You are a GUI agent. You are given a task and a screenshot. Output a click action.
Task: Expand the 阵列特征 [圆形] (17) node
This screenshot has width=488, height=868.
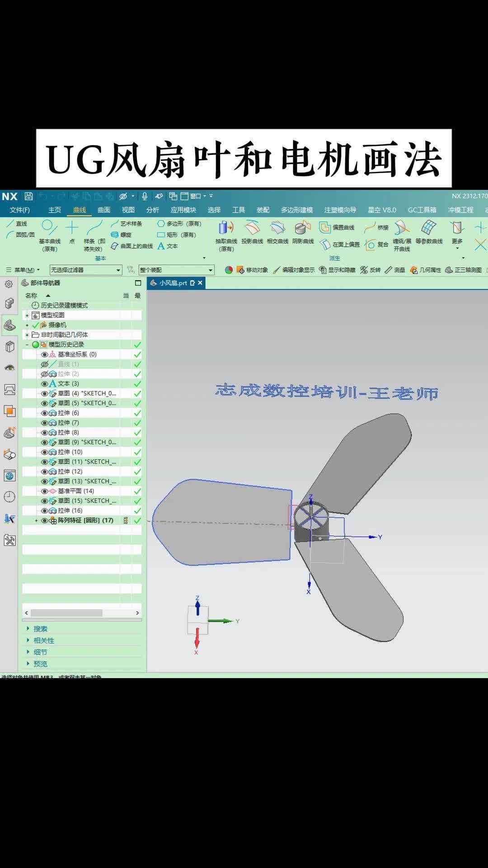(37, 520)
